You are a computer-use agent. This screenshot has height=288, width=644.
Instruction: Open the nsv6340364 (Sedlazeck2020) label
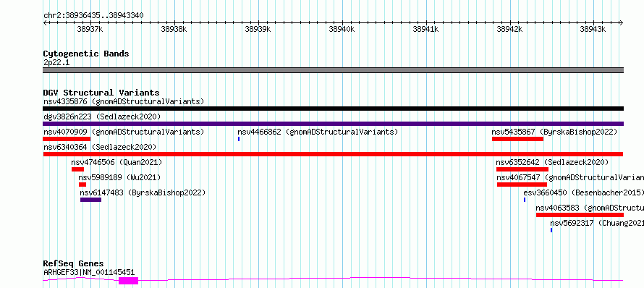(x=100, y=147)
